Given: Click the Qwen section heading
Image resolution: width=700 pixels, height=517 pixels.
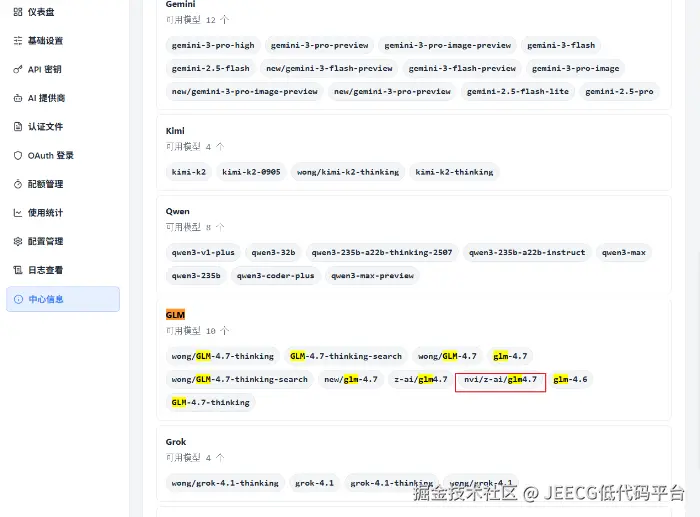Looking at the screenshot, I should pos(178,211).
